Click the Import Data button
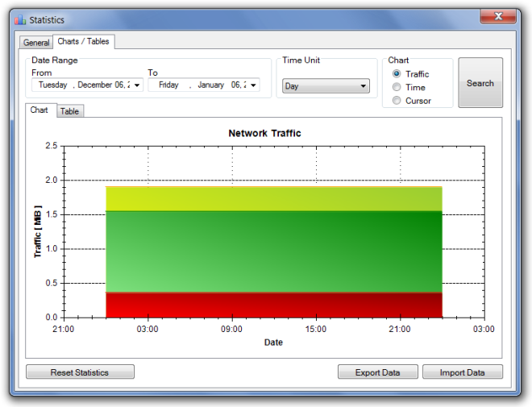 pyautogui.click(x=463, y=372)
